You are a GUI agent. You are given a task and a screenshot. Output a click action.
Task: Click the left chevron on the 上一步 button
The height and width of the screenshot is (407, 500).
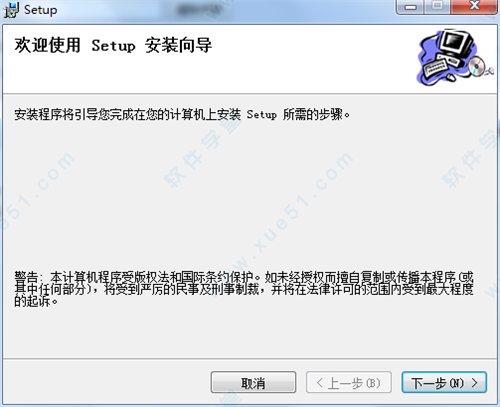coord(319,383)
